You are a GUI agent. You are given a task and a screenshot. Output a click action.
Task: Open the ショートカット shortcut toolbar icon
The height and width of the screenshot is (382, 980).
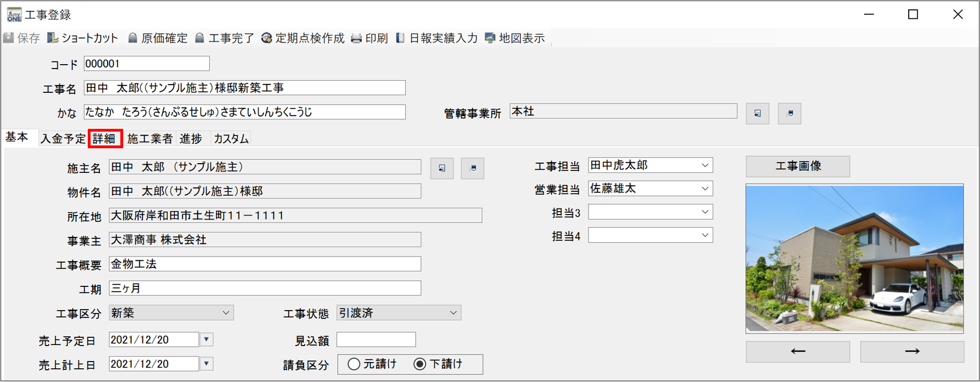(53, 38)
